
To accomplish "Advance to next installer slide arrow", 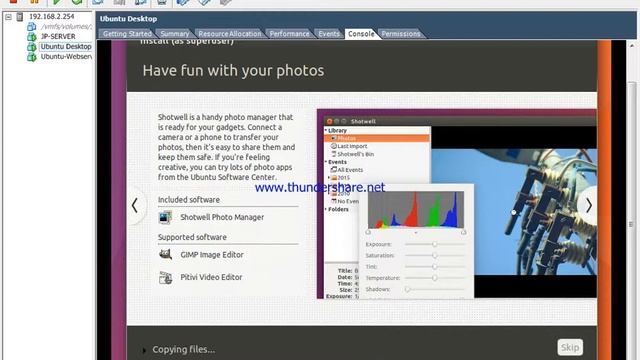I will pos(589,205).
